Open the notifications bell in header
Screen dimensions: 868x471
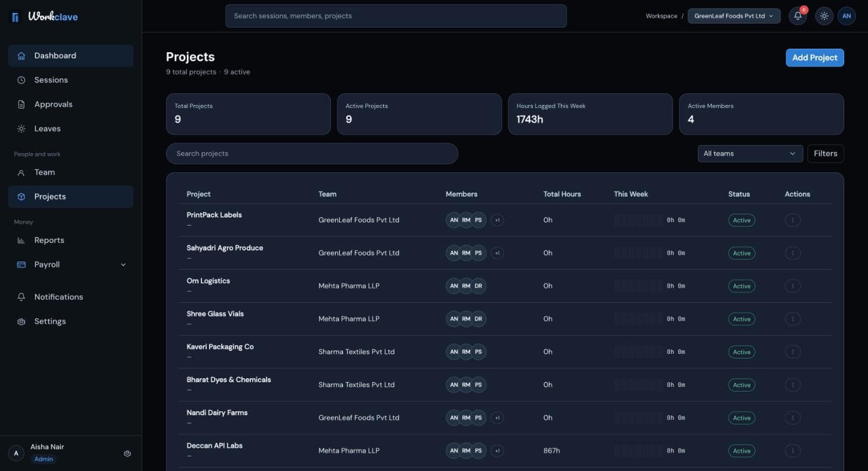point(798,16)
